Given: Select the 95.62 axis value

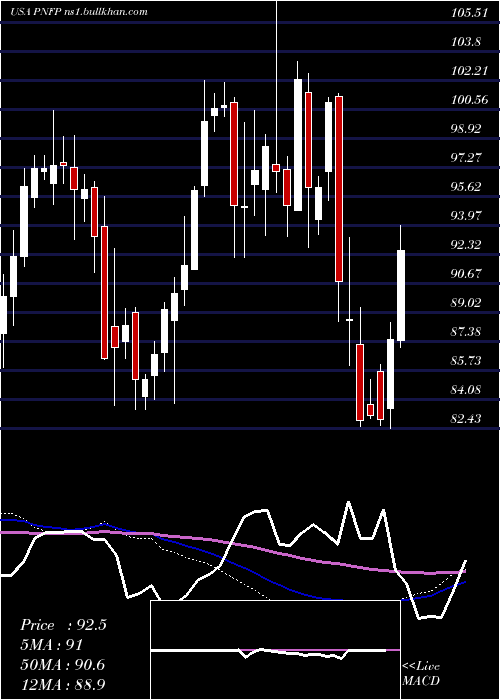Looking at the screenshot, I should pos(466,187).
